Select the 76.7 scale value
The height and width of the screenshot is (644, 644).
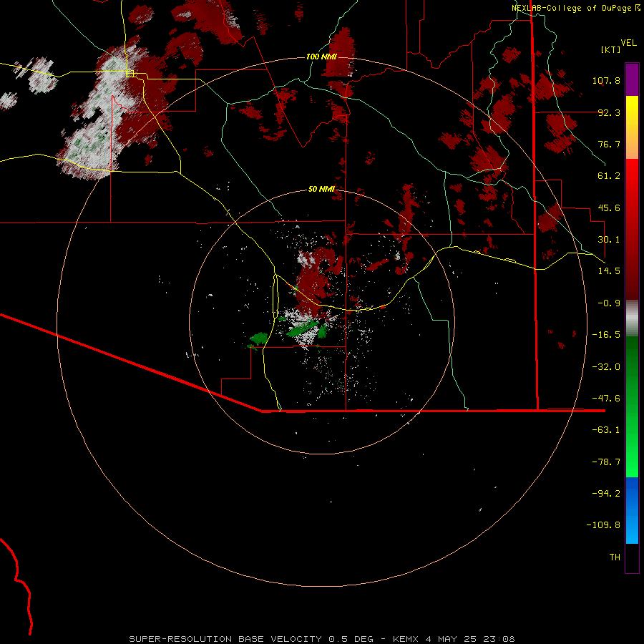[609, 144]
